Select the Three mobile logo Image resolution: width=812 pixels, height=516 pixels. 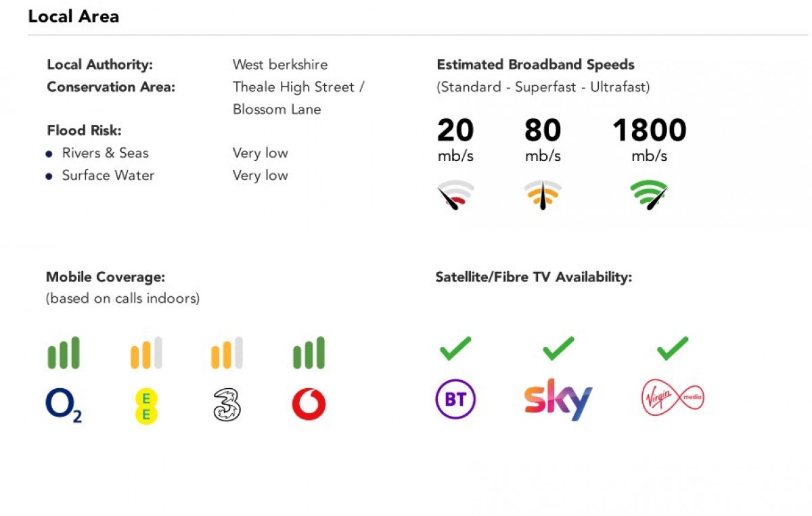(x=227, y=406)
